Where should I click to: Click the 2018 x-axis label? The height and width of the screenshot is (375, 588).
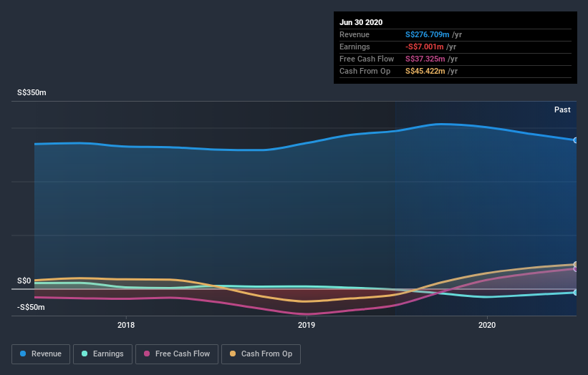[126, 325]
